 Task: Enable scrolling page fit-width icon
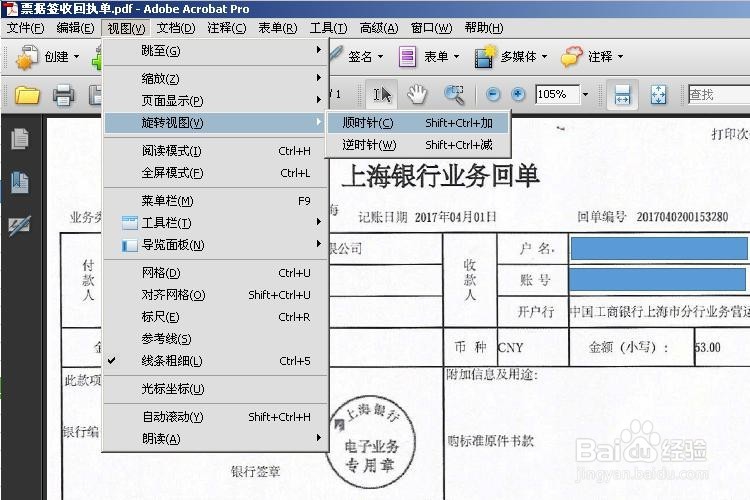[622, 94]
